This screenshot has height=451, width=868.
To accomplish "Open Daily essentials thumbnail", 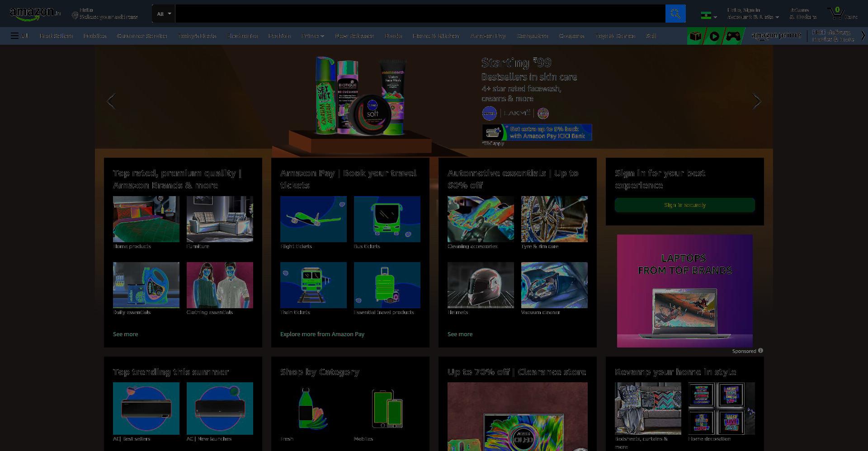I will coord(146,285).
